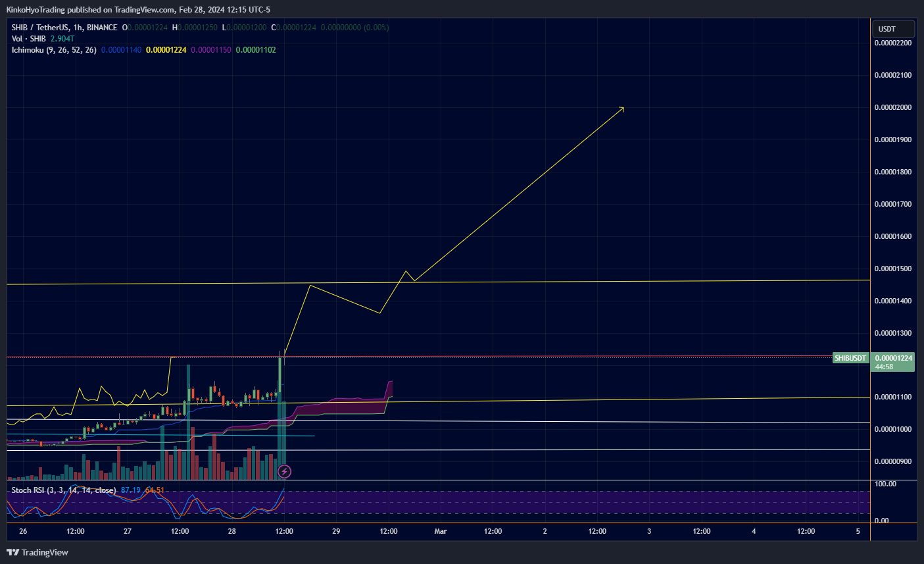Click the 0.00002200 price axis label

pyautogui.click(x=893, y=43)
